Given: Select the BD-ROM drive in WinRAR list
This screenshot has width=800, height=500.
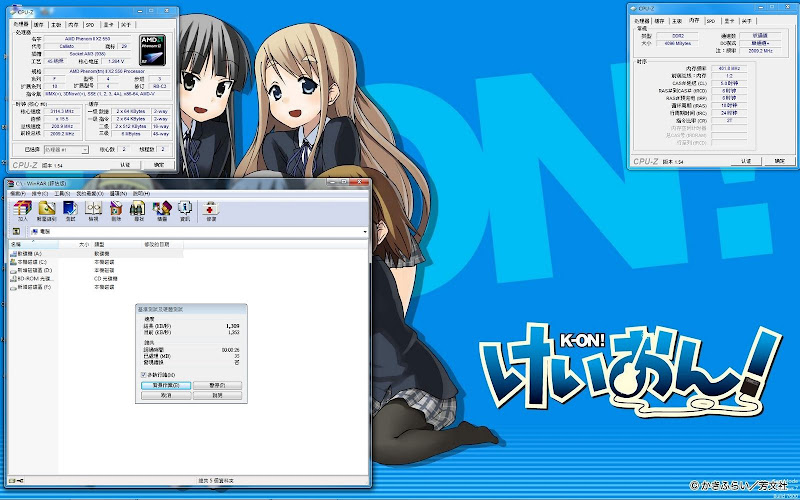Looking at the screenshot, I should (33, 279).
